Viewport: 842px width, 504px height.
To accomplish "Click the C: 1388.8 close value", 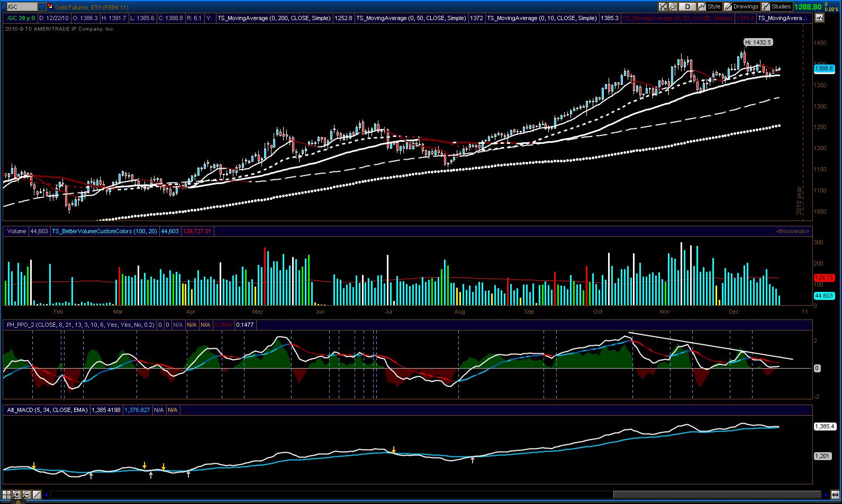I will point(171,18).
